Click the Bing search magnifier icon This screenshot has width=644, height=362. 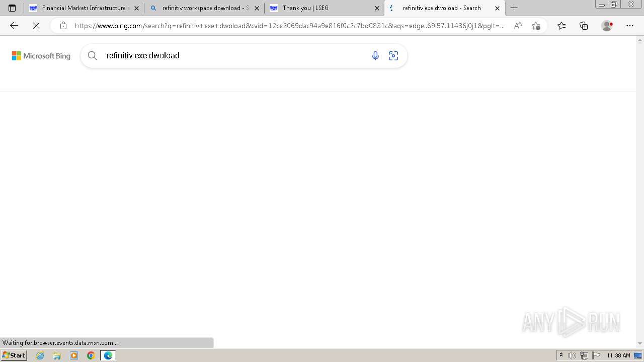tap(92, 56)
